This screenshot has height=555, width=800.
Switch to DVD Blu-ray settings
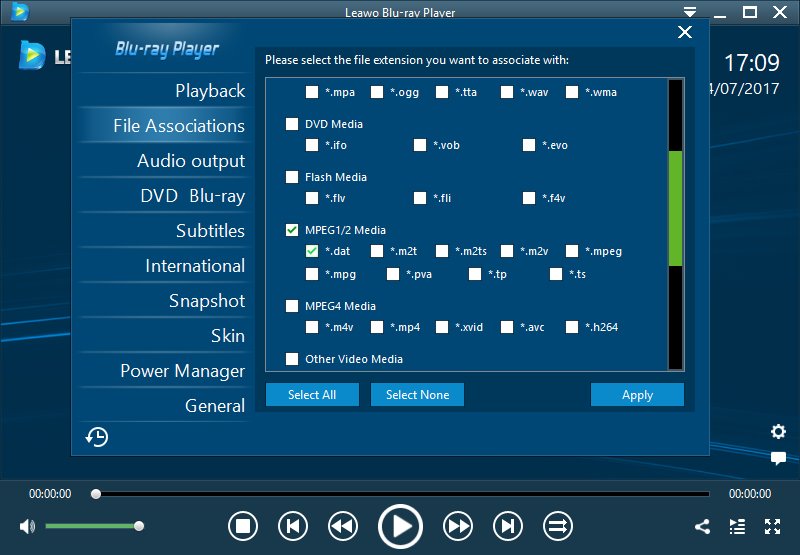pyautogui.click(x=193, y=196)
